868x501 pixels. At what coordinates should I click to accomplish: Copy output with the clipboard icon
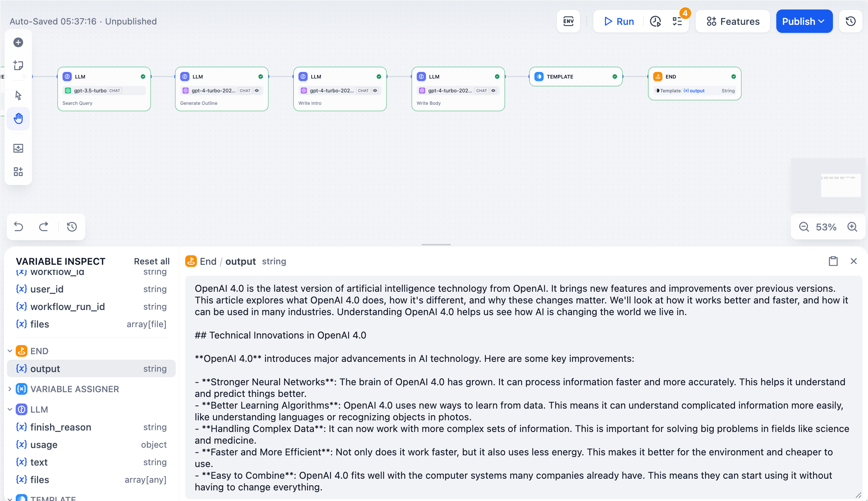tap(833, 261)
